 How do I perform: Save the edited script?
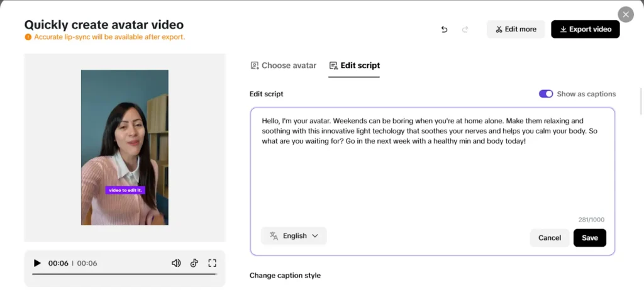click(590, 238)
